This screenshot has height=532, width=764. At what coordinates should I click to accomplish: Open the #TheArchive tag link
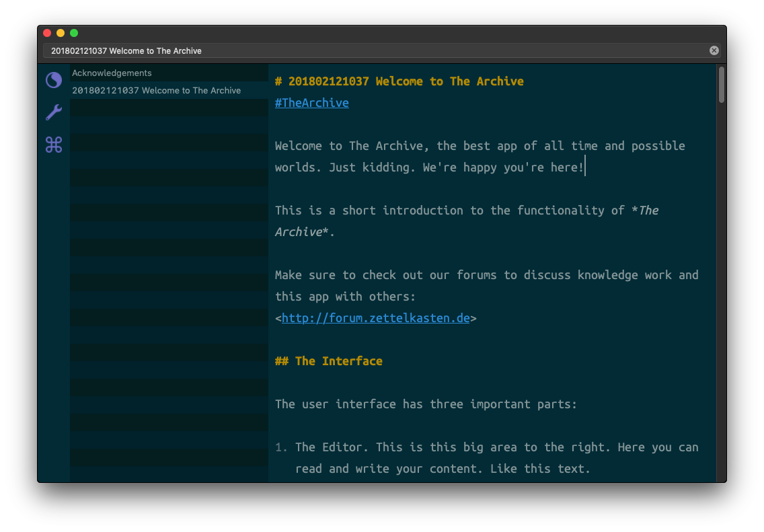[x=312, y=103]
